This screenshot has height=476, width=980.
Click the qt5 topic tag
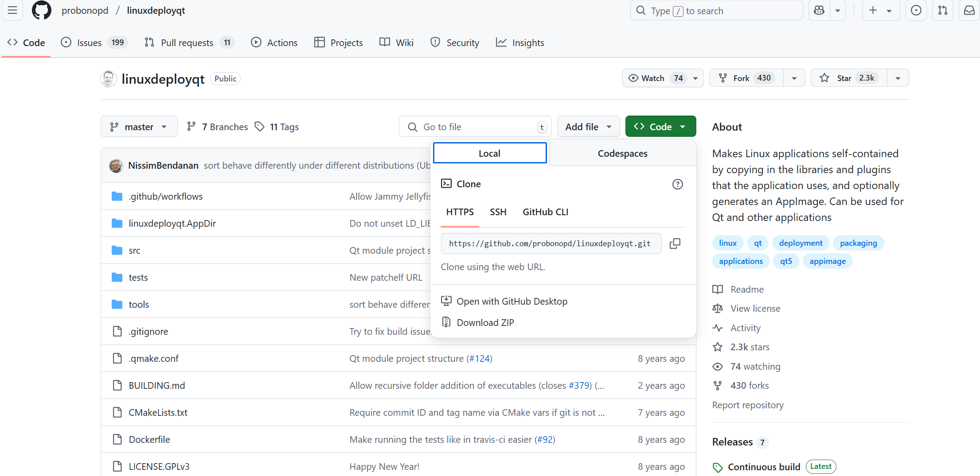tap(786, 261)
